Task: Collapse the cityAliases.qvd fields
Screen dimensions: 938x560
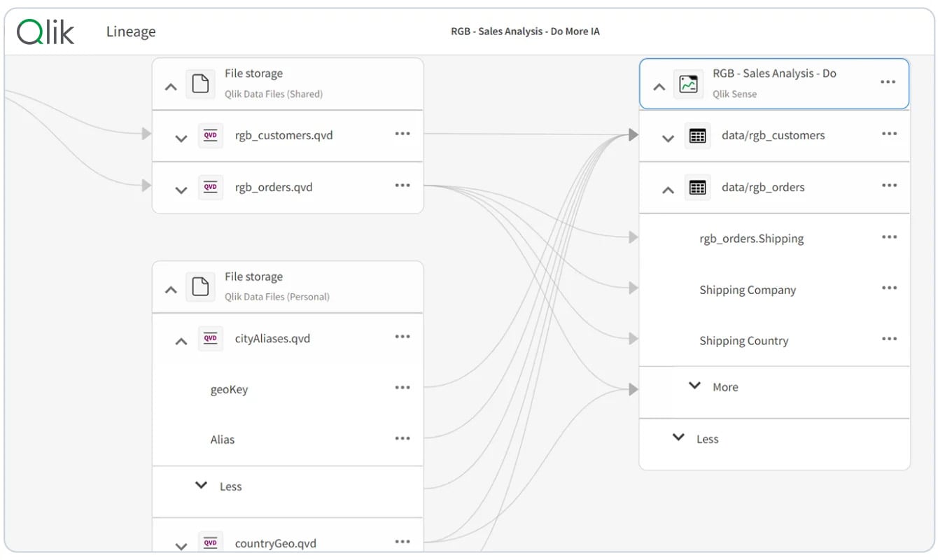Action: point(181,342)
